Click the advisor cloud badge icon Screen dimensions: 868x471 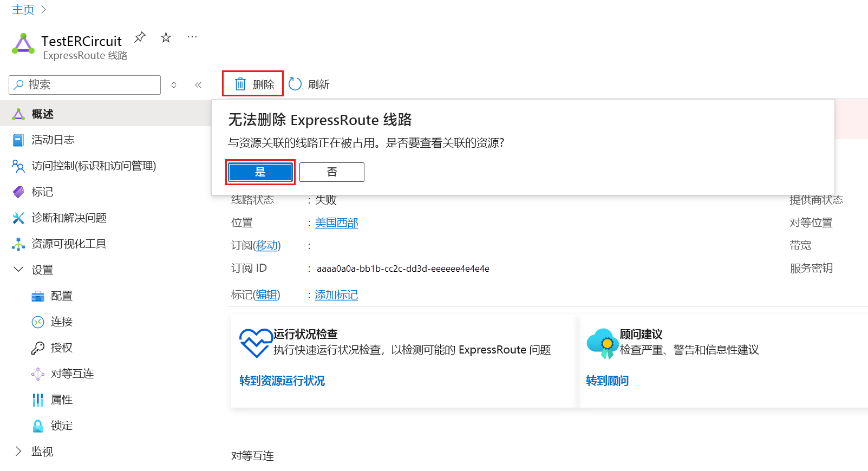[x=603, y=343]
